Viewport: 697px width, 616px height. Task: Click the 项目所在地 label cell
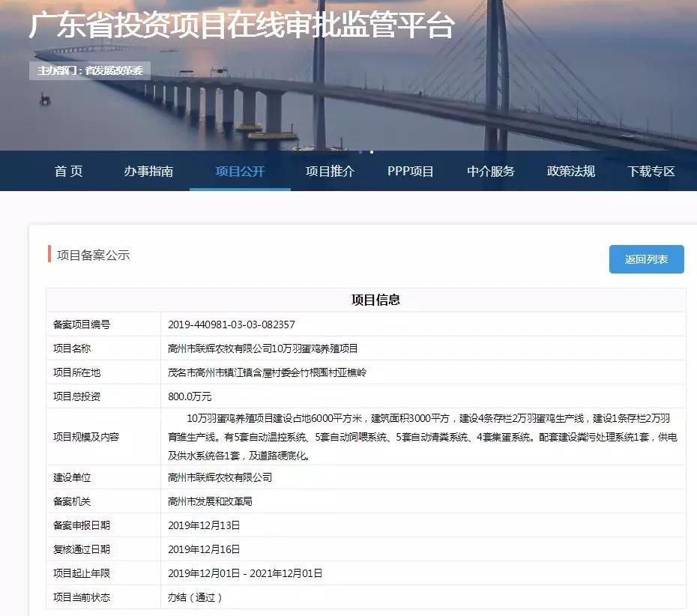pyautogui.click(x=103, y=372)
